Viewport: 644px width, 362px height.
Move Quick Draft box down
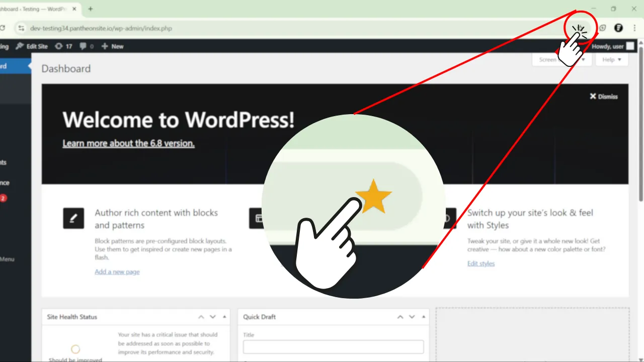(x=412, y=317)
